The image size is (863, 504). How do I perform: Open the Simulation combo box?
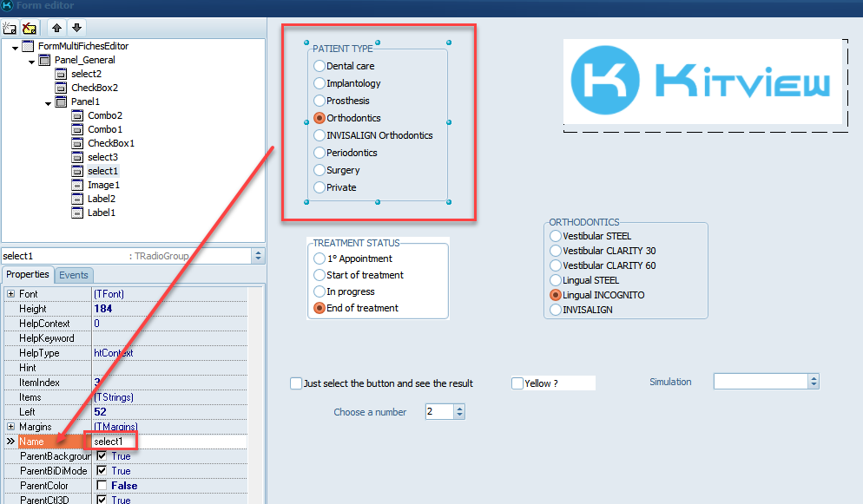point(813,382)
